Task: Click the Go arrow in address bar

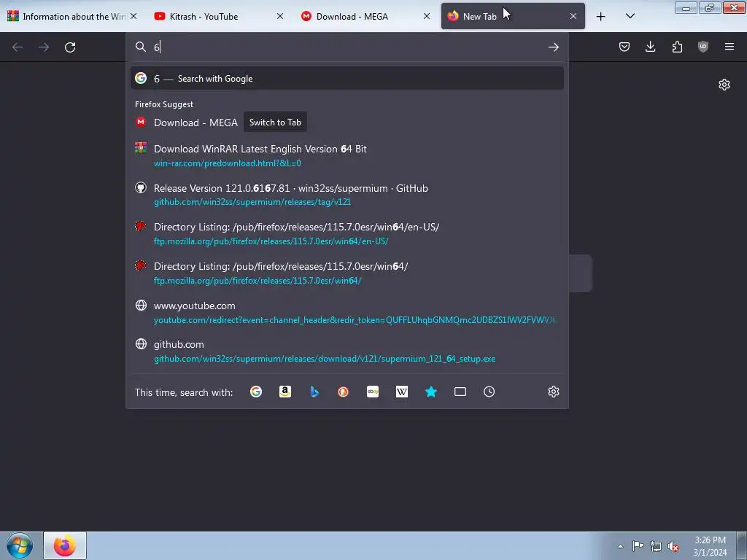Action: coord(553,47)
